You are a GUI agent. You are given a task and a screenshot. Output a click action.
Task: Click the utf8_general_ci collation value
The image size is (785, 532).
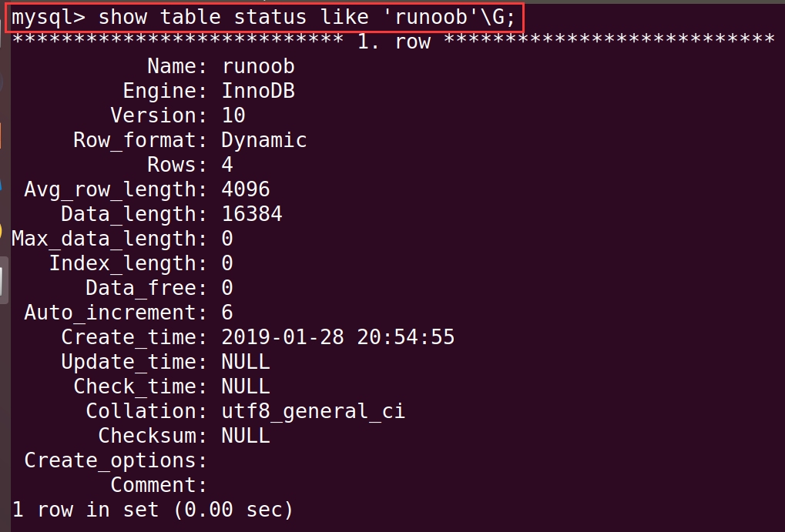pyautogui.click(x=313, y=411)
